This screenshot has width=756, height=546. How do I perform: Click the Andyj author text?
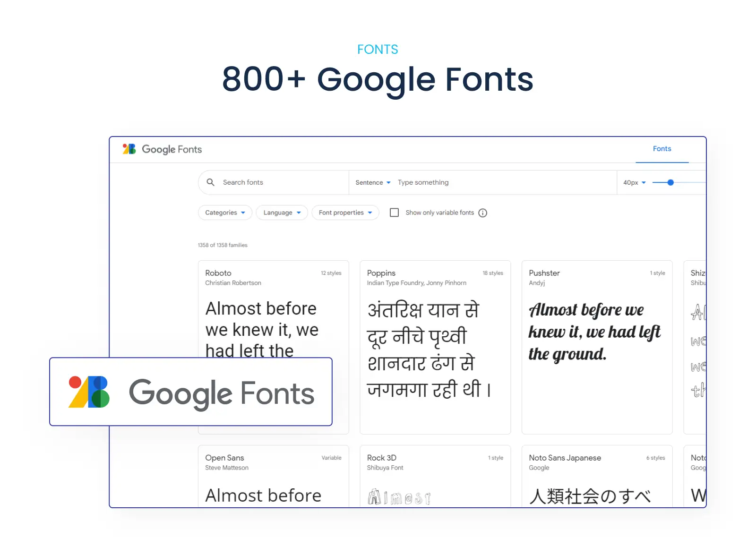[537, 283]
